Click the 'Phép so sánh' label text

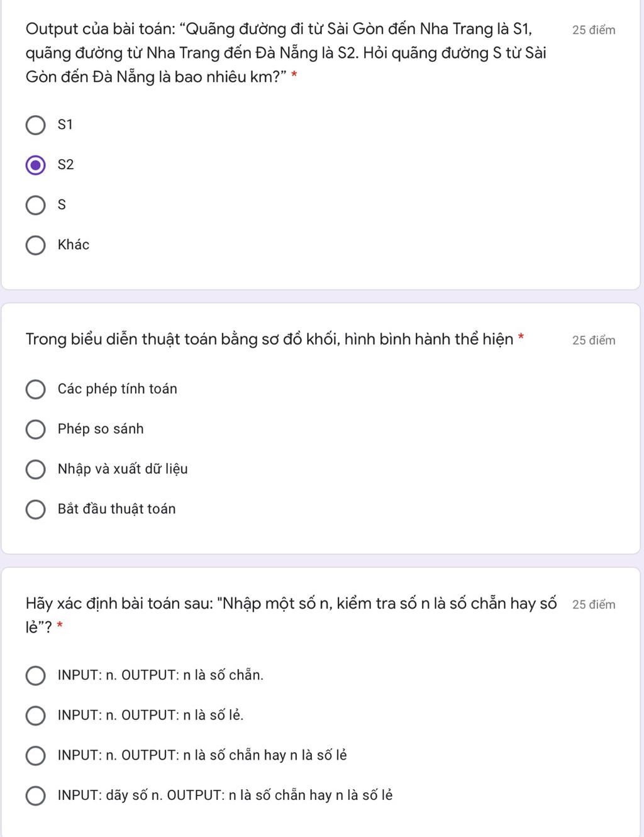101,429
